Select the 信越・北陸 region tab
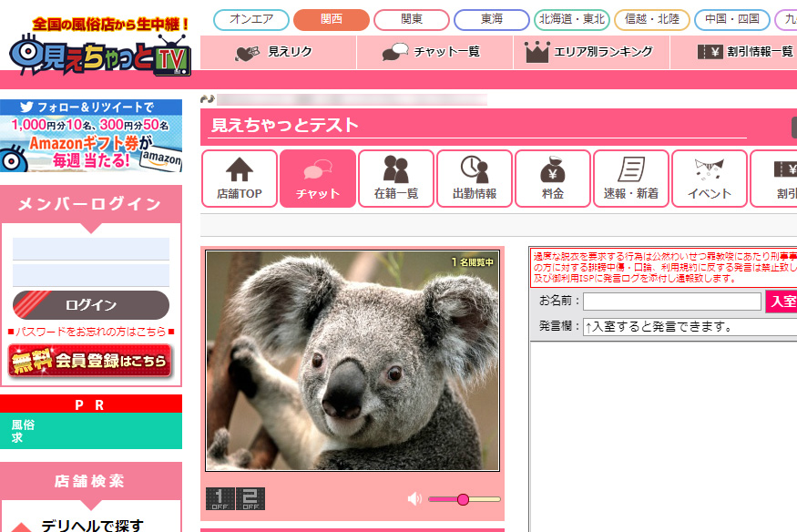 (652, 19)
